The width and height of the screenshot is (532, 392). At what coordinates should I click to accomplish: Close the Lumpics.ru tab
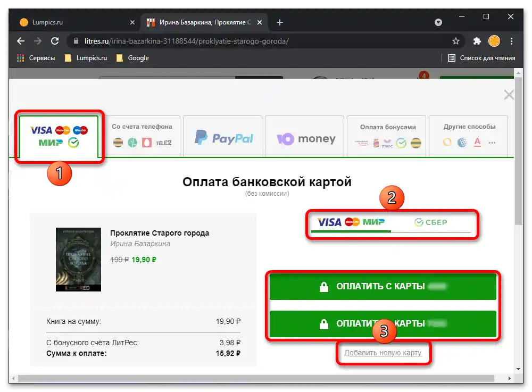click(x=132, y=22)
